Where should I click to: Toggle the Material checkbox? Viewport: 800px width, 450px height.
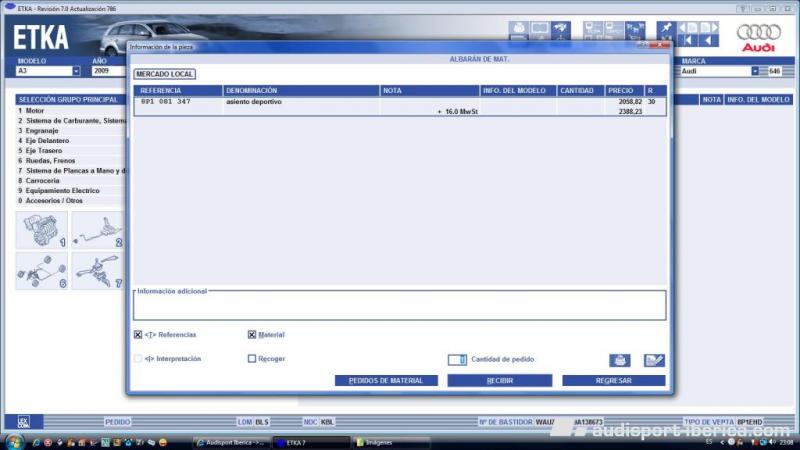tap(252, 335)
